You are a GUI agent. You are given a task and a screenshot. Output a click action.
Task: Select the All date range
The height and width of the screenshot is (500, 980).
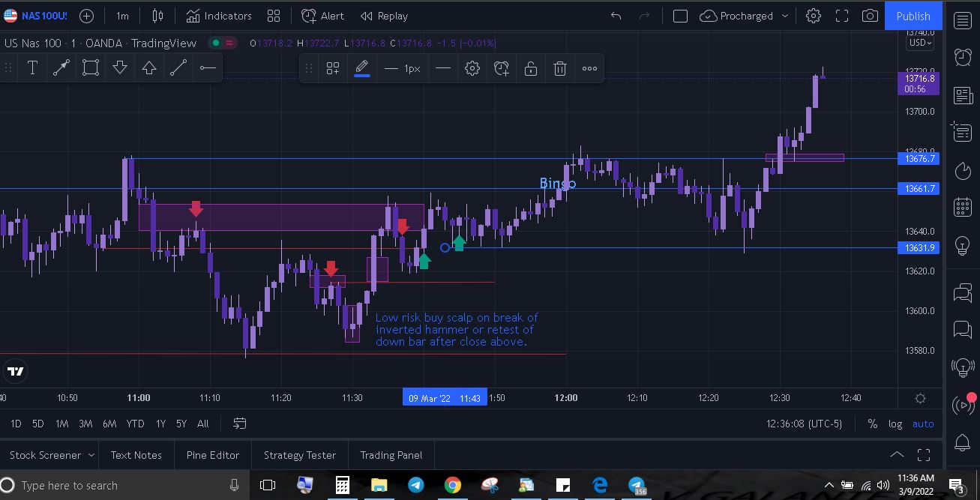click(202, 424)
